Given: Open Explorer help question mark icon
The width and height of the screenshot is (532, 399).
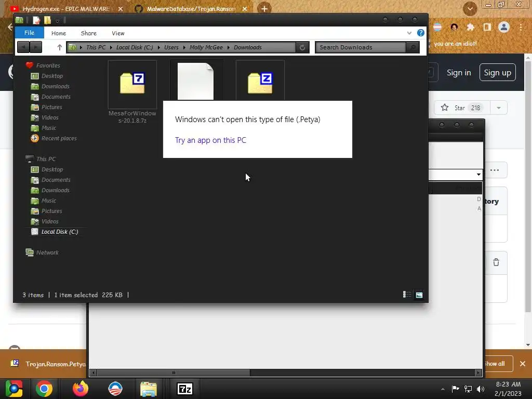Looking at the screenshot, I should click(x=420, y=33).
